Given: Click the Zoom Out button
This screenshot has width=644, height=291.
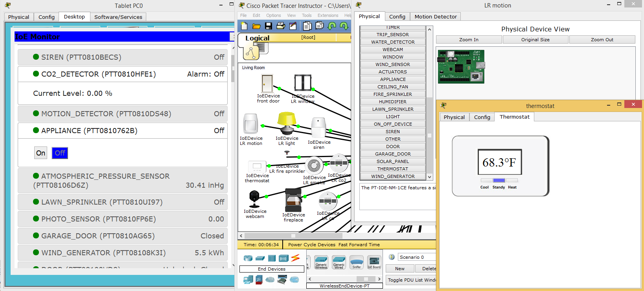Looking at the screenshot, I should [602, 40].
